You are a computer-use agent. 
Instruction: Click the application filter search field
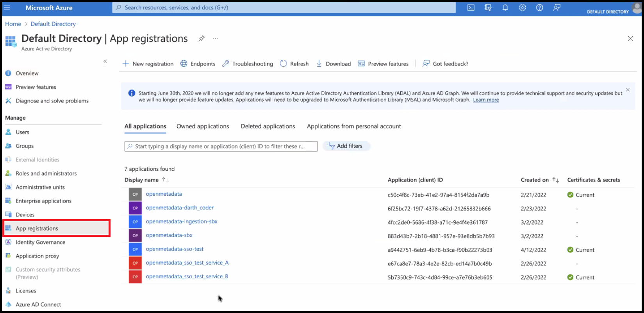click(x=221, y=146)
